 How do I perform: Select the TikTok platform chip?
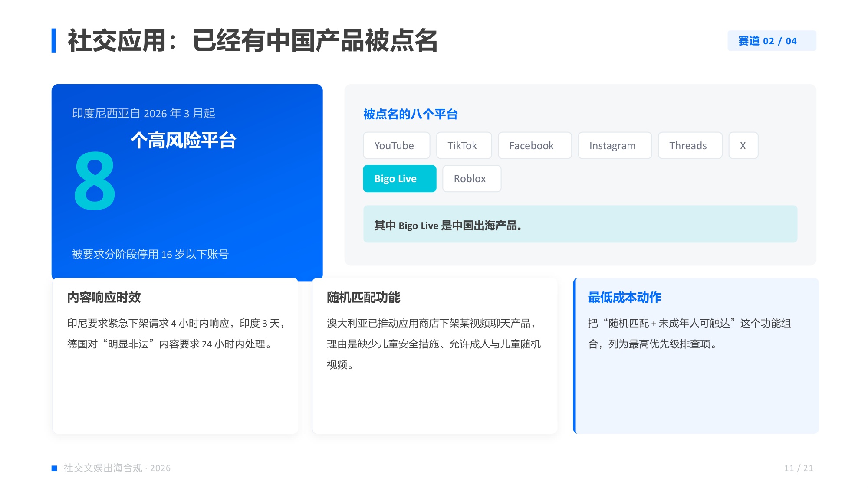464,145
